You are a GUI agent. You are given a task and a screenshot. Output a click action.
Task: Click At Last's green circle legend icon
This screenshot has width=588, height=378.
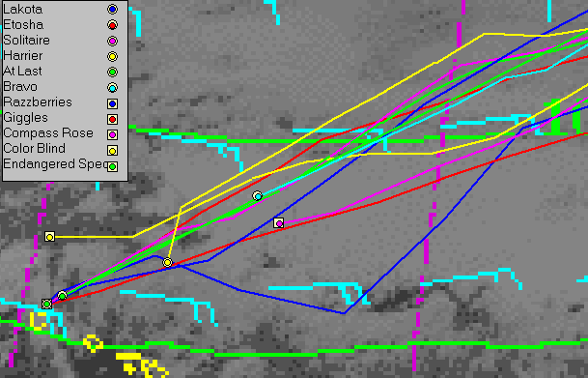coord(112,73)
